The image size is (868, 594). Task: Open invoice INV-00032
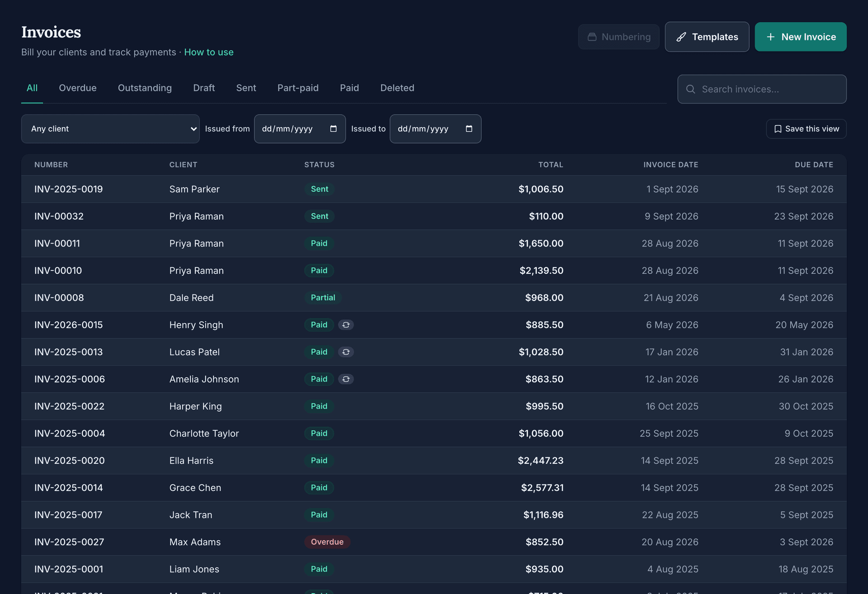[x=59, y=216]
